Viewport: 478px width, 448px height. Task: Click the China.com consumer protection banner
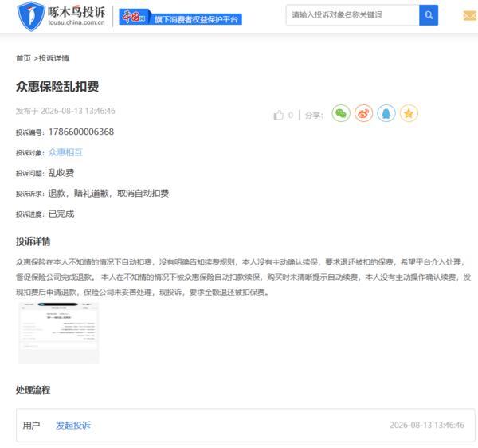(181, 17)
